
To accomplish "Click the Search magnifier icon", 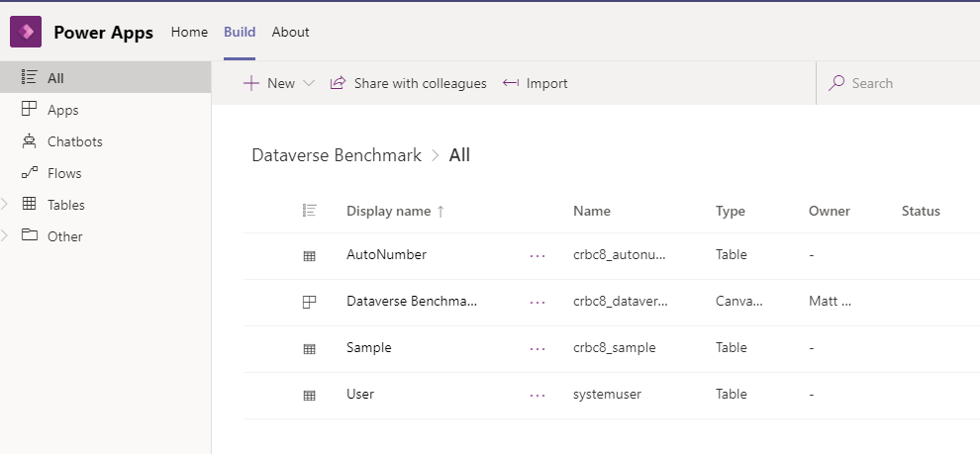I will coord(836,83).
